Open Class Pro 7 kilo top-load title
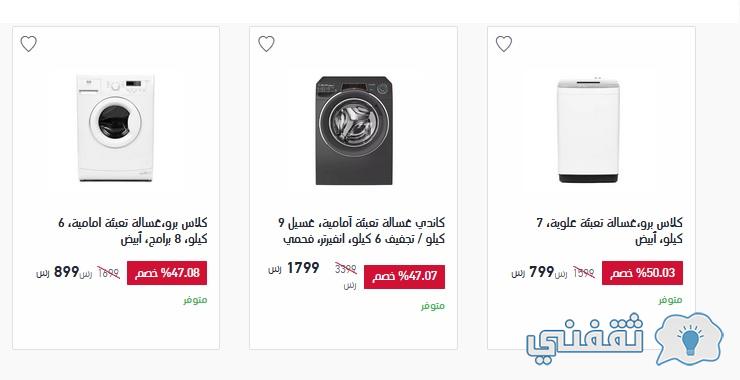This screenshot has height=380, width=740. coord(609,231)
